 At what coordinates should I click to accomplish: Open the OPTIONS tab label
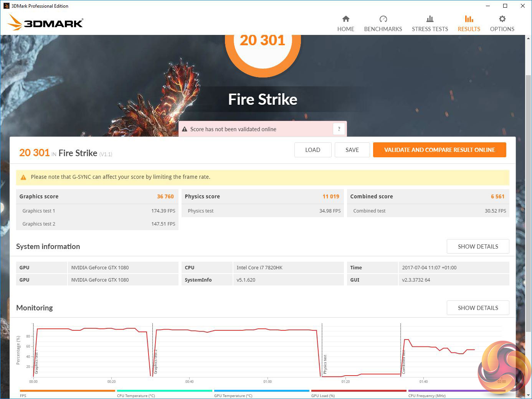(x=502, y=29)
